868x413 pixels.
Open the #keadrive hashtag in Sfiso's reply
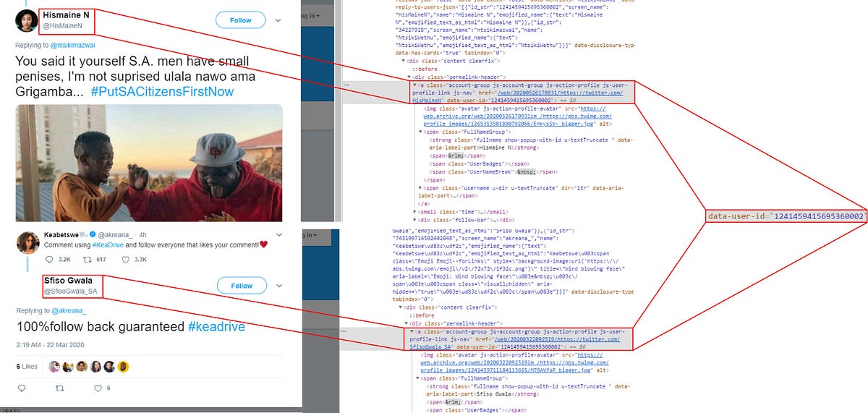[216, 327]
